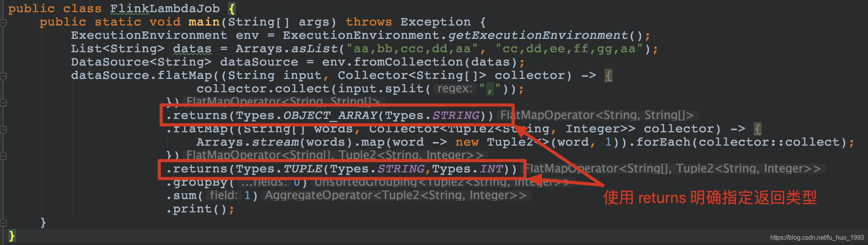The height and width of the screenshot is (245, 868).
Task: Click the "Collector<String[]>" parameter type
Action: tap(412, 75)
